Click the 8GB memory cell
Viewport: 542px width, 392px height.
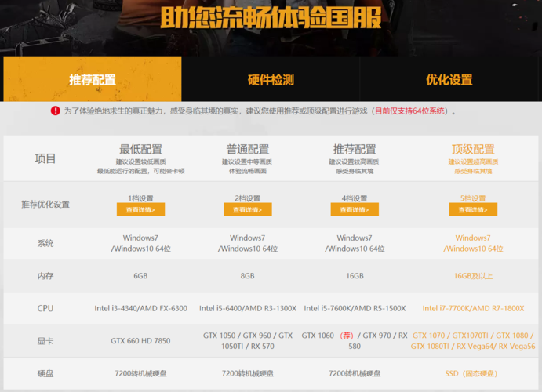pyautogui.click(x=248, y=276)
